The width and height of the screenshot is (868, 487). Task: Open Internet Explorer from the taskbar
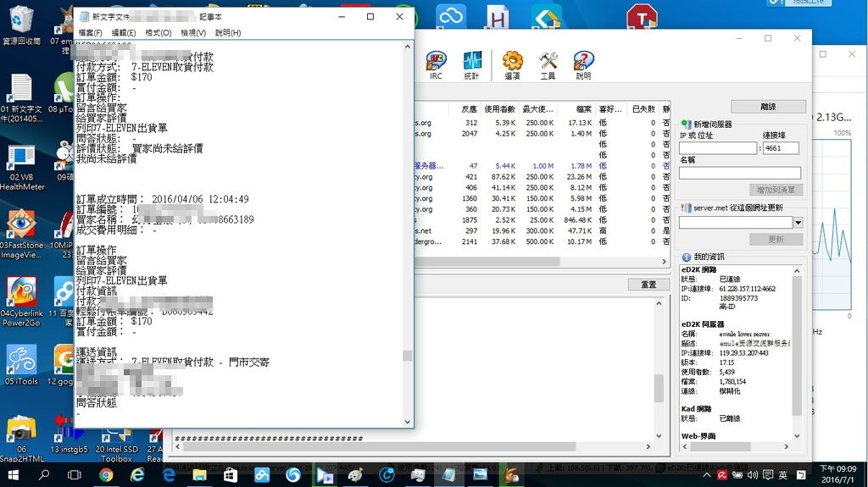(136, 475)
